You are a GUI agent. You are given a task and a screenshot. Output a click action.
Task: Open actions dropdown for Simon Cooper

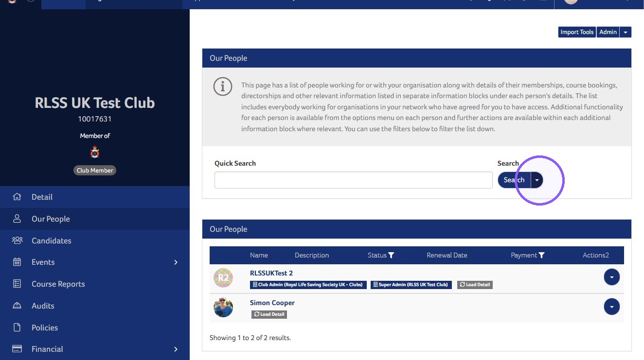coord(611,307)
